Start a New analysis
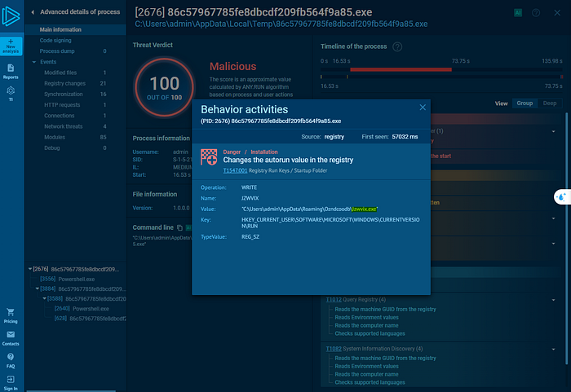Image resolution: width=571 pixels, height=392 pixels. point(11,46)
